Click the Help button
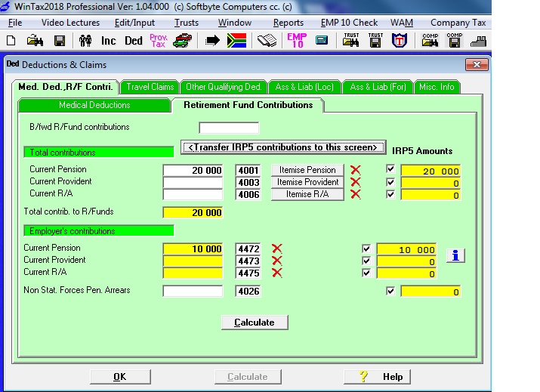This screenshot has width=540, height=392. pyautogui.click(x=377, y=377)
